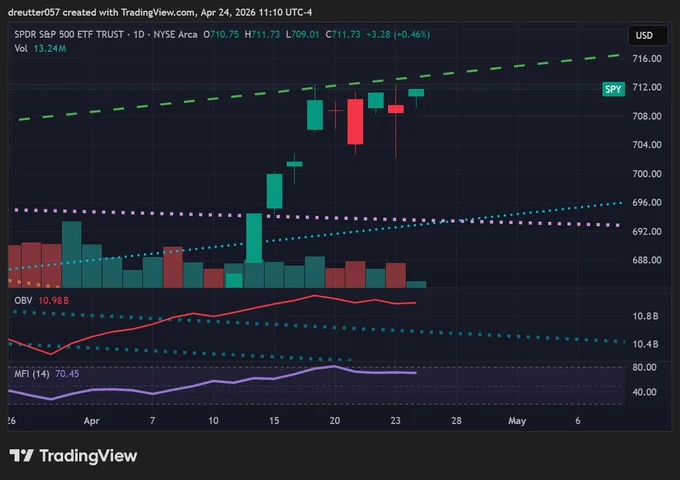Click the OBV indicator label
The width and height of the screenshot is (680, 480).
tap(23, 300)
